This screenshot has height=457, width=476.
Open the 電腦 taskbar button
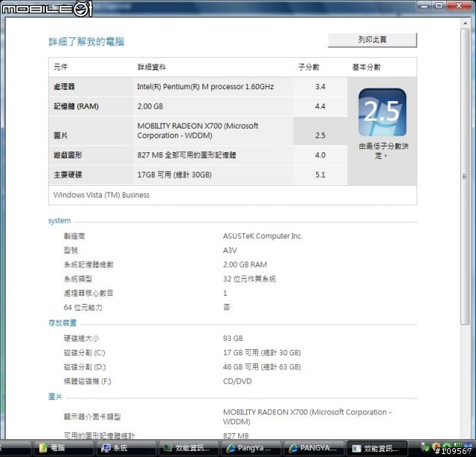(62, 448)
